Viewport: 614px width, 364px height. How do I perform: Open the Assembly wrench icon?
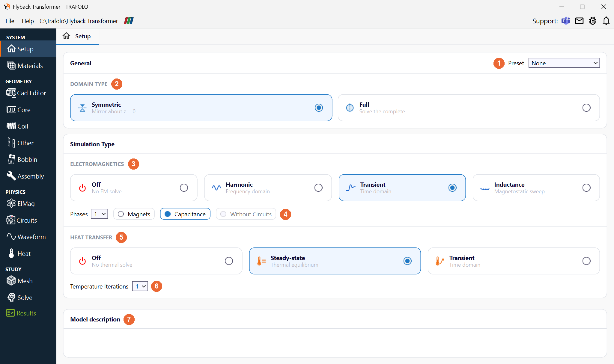pyautogui.click(x=11, y=176)
